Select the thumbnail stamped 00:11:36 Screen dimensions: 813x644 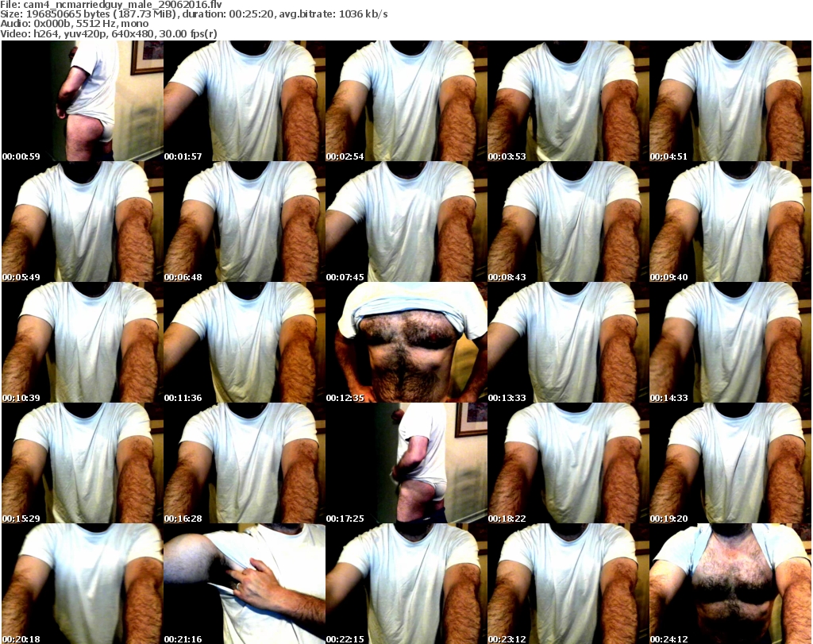pos(245,342)
